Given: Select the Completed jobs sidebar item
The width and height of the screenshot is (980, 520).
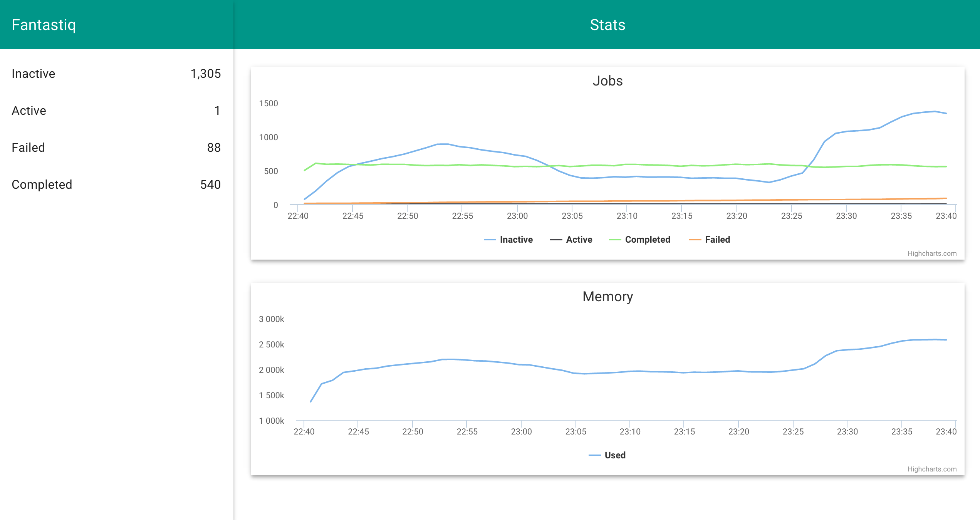Looking at the screenshot, I should coord(42,185).
